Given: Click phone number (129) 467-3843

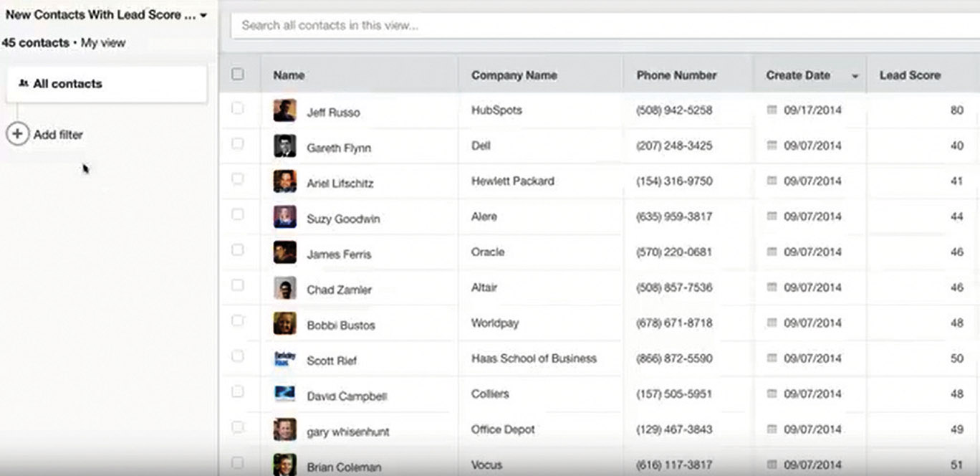Looking at the screenshot, I should tap(674, 429).
